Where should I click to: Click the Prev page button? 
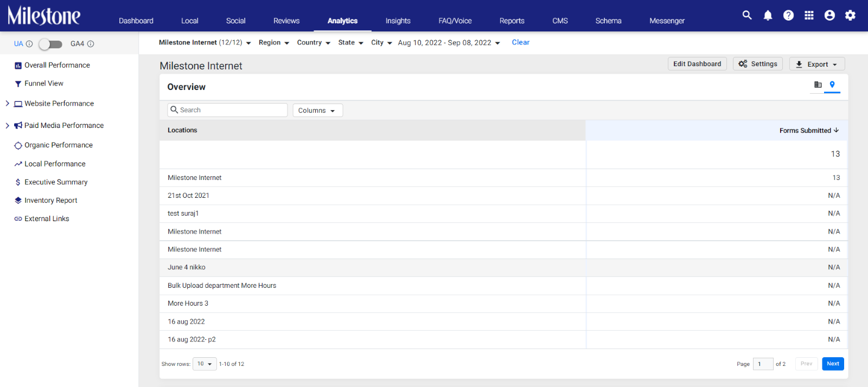pos(807,364)
